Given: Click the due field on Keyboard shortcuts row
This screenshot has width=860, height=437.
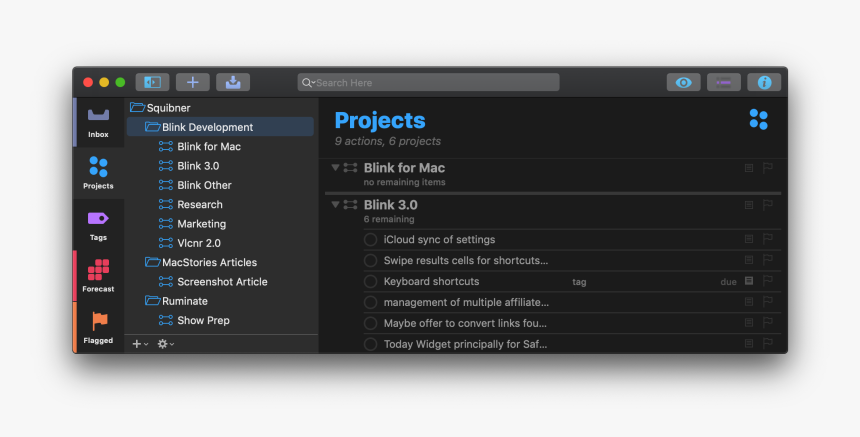Looking at the screenshot, I should (728, 282).
